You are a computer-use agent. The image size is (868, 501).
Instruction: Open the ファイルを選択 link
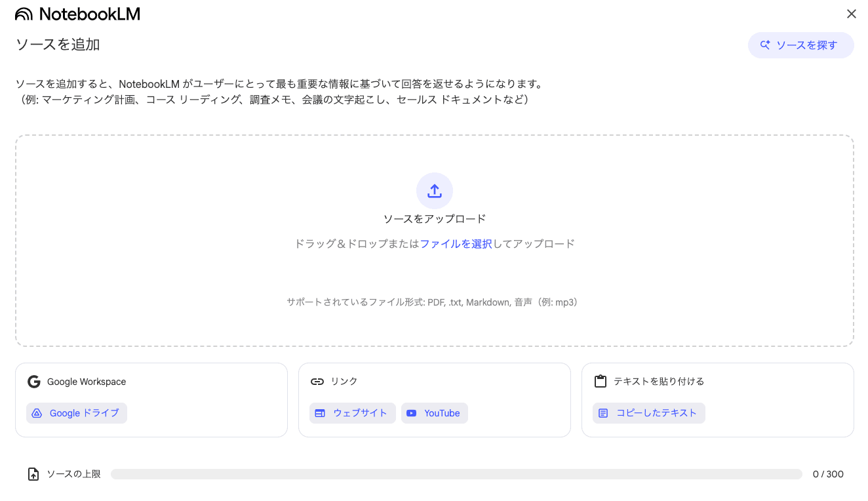(x=456, y=244)
